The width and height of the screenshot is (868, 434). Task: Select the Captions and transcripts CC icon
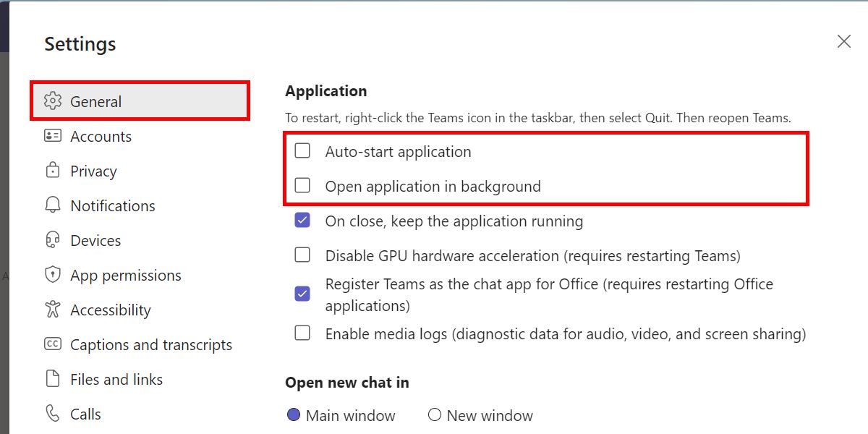(52, 344)
